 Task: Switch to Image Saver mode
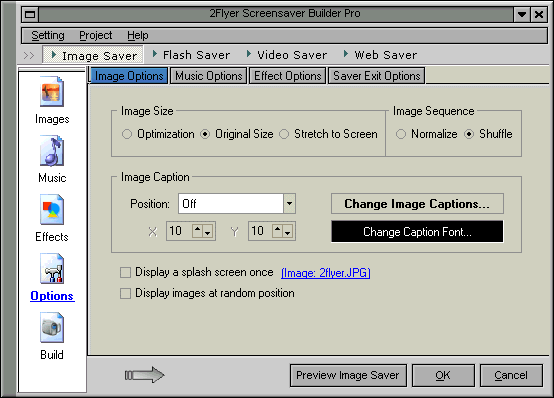pos(93,55)
